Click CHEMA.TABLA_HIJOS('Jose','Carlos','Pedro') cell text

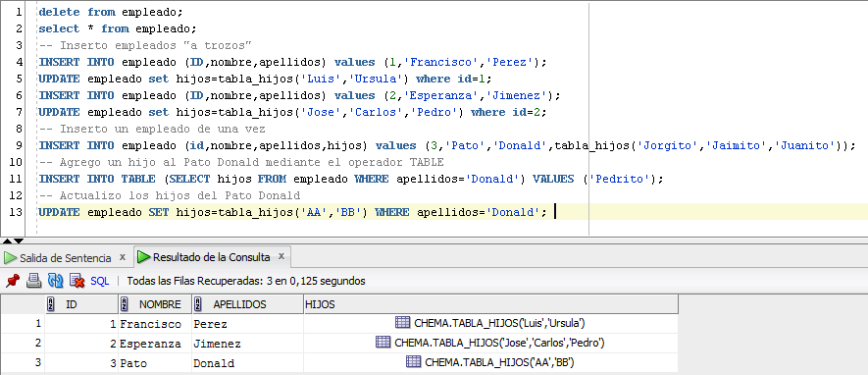(499, 343)
